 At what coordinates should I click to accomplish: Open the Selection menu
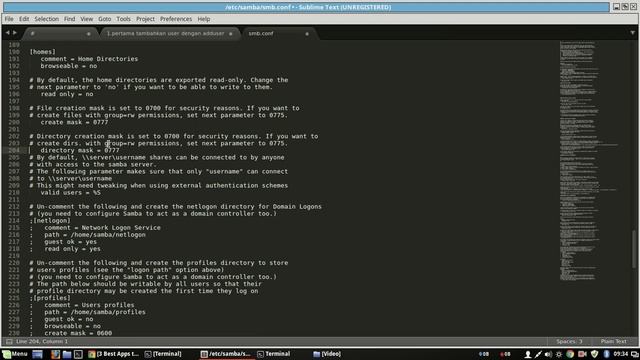click(x=47, y=19)
